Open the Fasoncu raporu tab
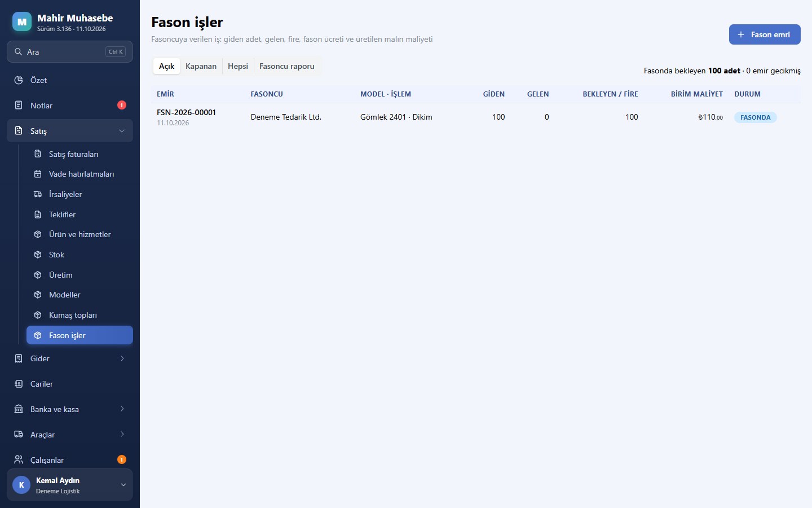 point(287,66)
